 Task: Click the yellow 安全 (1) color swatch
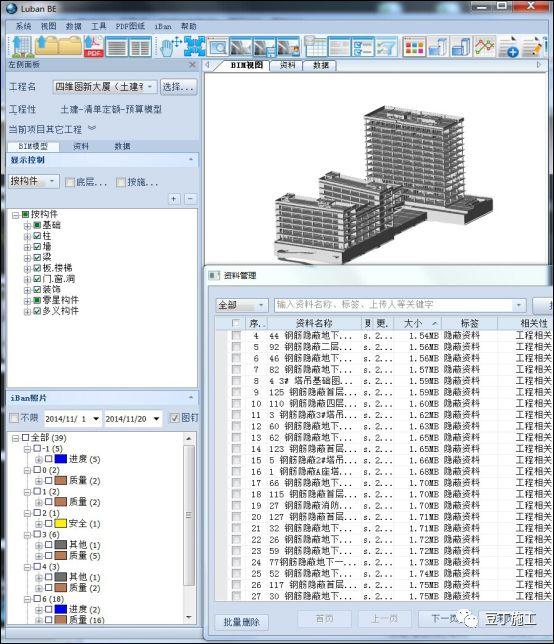[61, 523]
